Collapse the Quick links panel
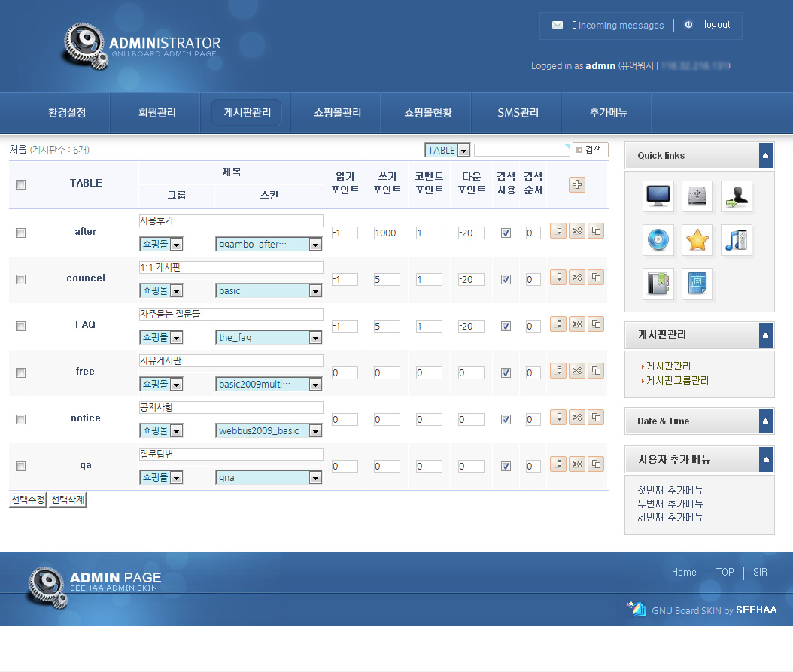The width and height of the screenshot is (793, 672). pos(766,155)
